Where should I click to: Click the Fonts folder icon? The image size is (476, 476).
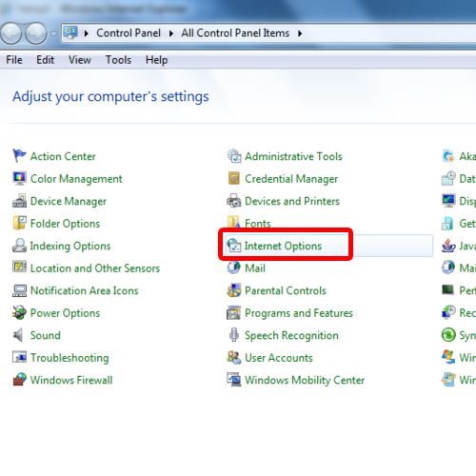click(234, 222)
